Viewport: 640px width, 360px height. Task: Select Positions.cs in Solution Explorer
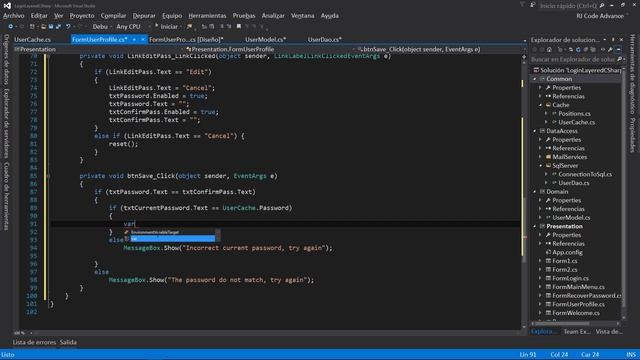point(574,114)
